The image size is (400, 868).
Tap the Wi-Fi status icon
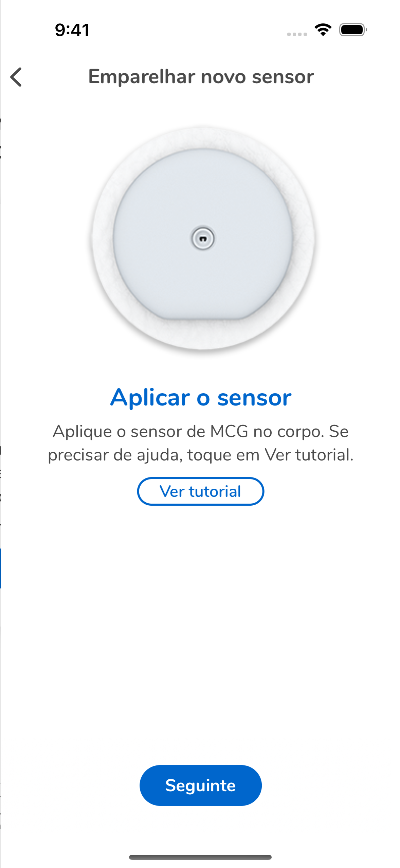coord(323,30)
